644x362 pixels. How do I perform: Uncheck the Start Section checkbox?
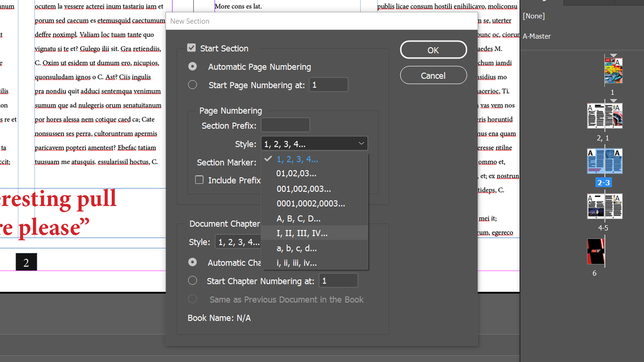191,48
